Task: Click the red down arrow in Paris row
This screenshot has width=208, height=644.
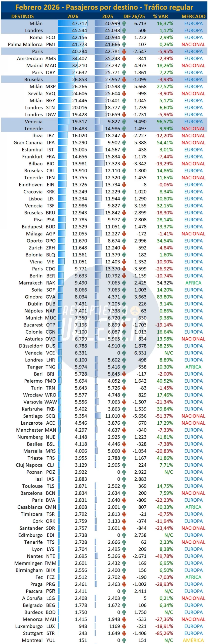Action: click(x=124, y=51)
